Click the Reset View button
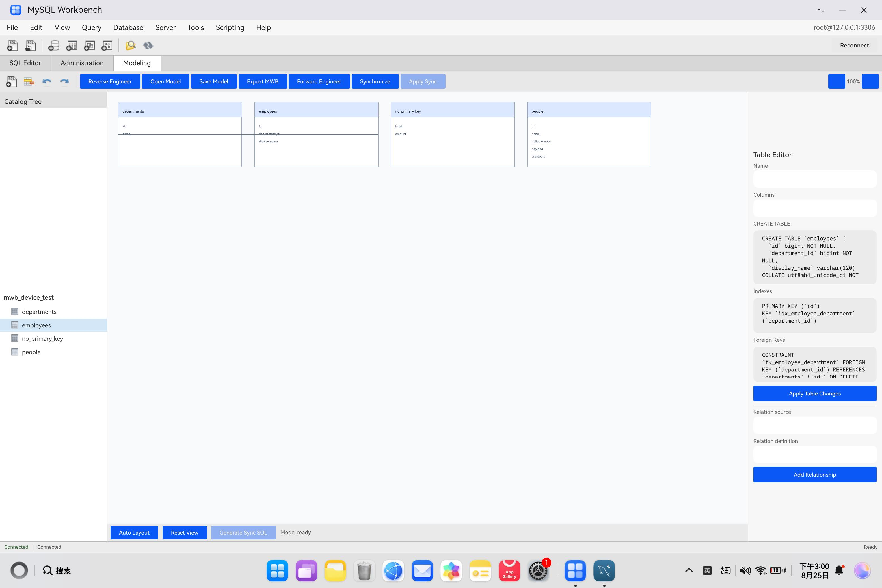Screen dimensions: 882x588 pyautogui.click(x=185, y=533)
